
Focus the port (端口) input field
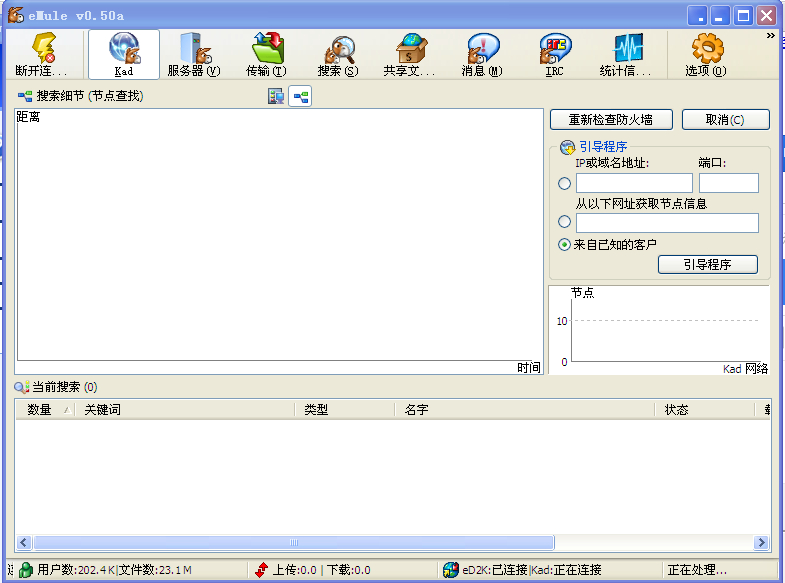729,183
